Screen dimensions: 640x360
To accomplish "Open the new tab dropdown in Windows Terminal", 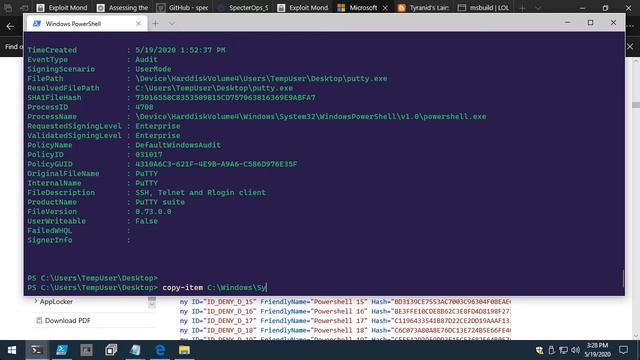I will 172,24.
